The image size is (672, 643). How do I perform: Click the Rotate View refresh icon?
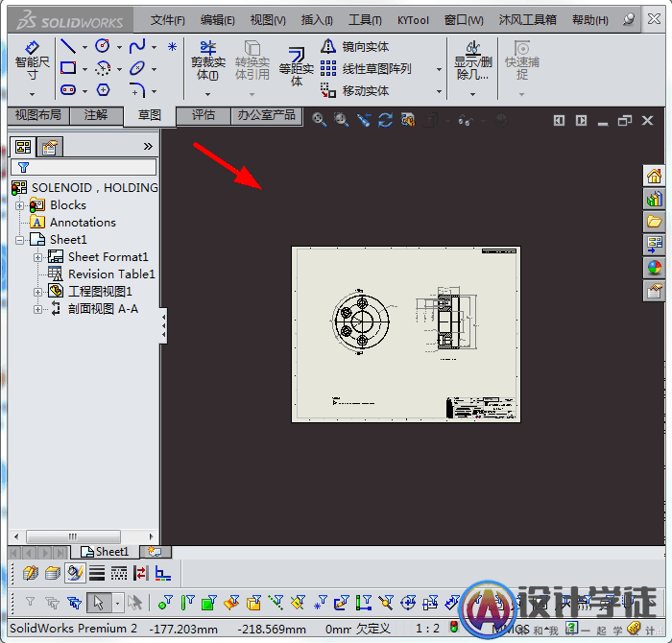coord(385,120)
